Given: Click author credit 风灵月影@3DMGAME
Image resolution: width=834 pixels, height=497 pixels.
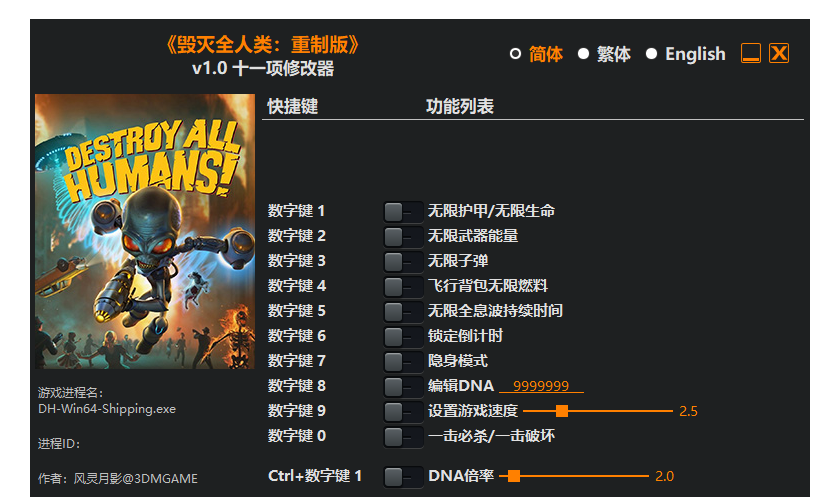Looking at the screenshot, I should (136, 479).
